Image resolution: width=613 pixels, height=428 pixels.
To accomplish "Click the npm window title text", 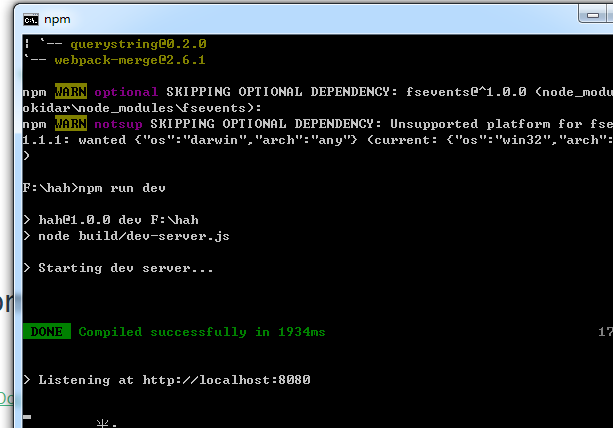I will tap(58, 19).
